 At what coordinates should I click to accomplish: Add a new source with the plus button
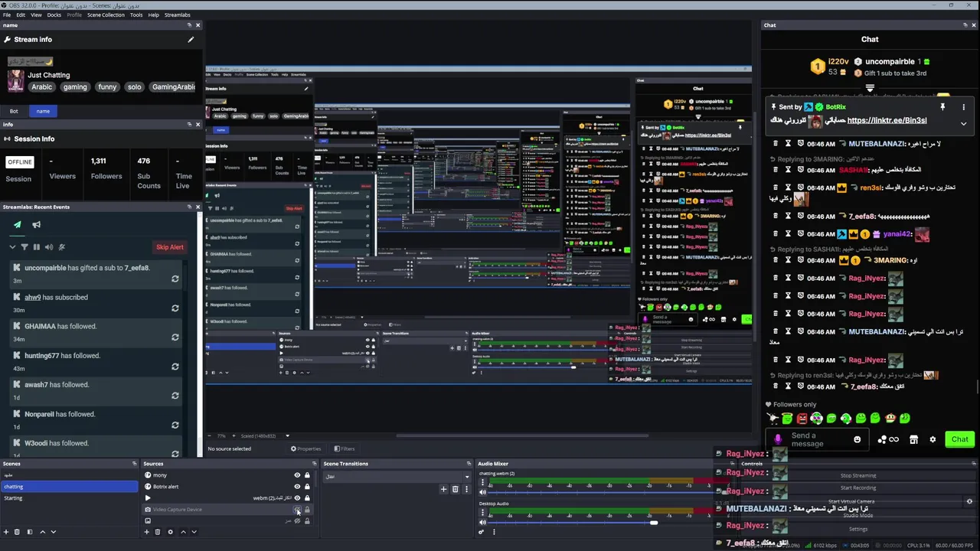coord(147,532)
